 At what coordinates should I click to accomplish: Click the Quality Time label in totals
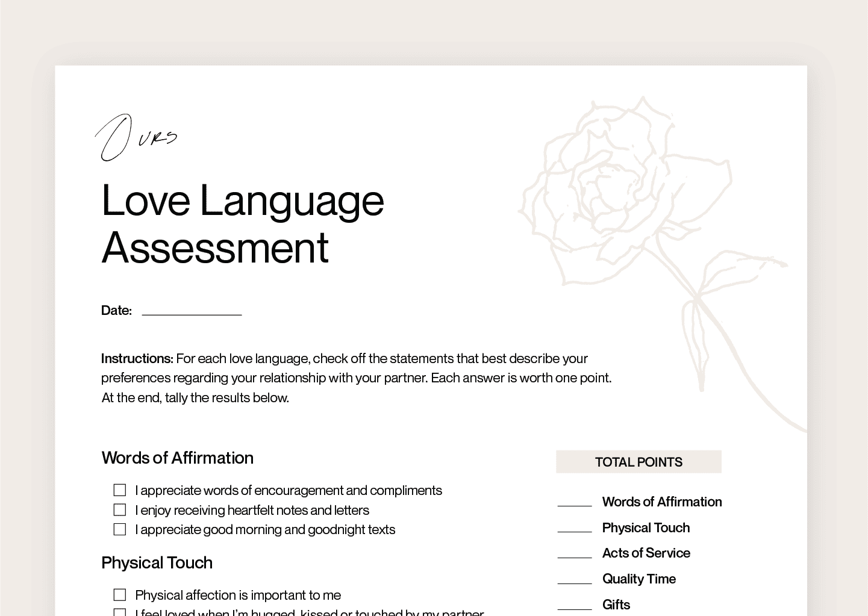(x=639, y=579)
